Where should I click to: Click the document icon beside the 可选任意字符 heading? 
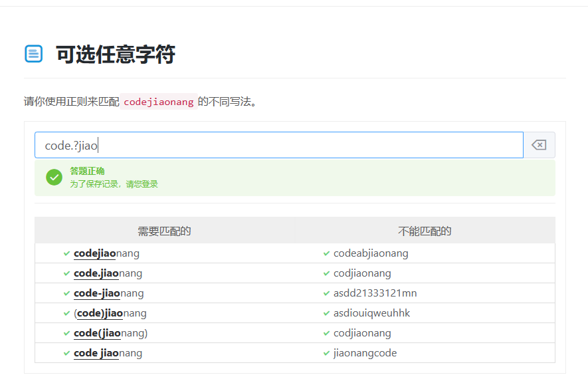coord(33,54)
